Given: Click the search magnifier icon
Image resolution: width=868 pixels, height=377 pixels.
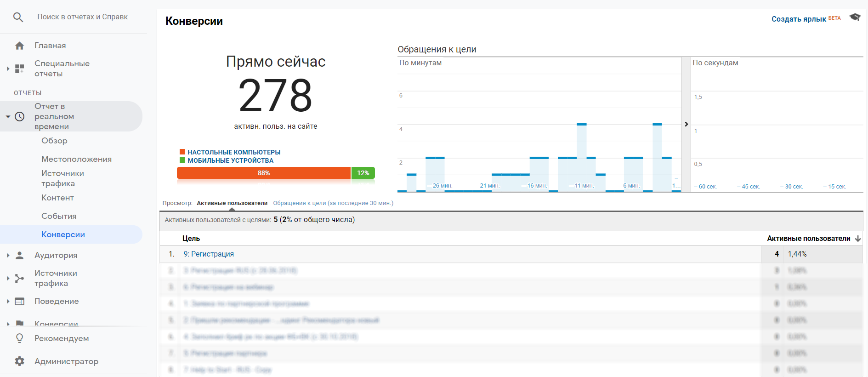Looking at the screenshot, I should (x=18, y=17).
